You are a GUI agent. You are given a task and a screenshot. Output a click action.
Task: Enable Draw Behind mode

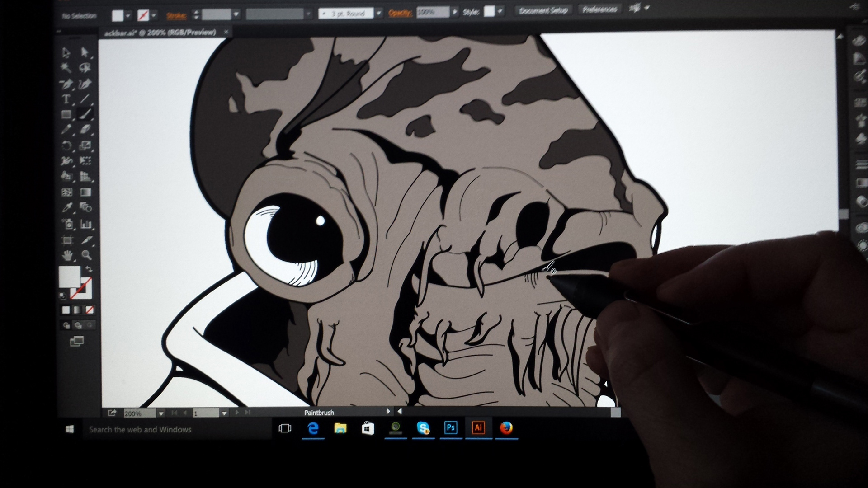point(78,325)
